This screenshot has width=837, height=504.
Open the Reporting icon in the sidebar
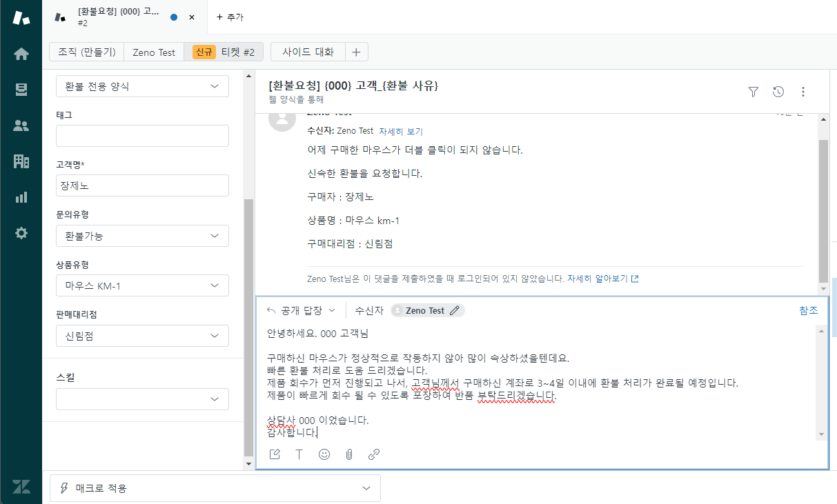click(x=21, y=196)
